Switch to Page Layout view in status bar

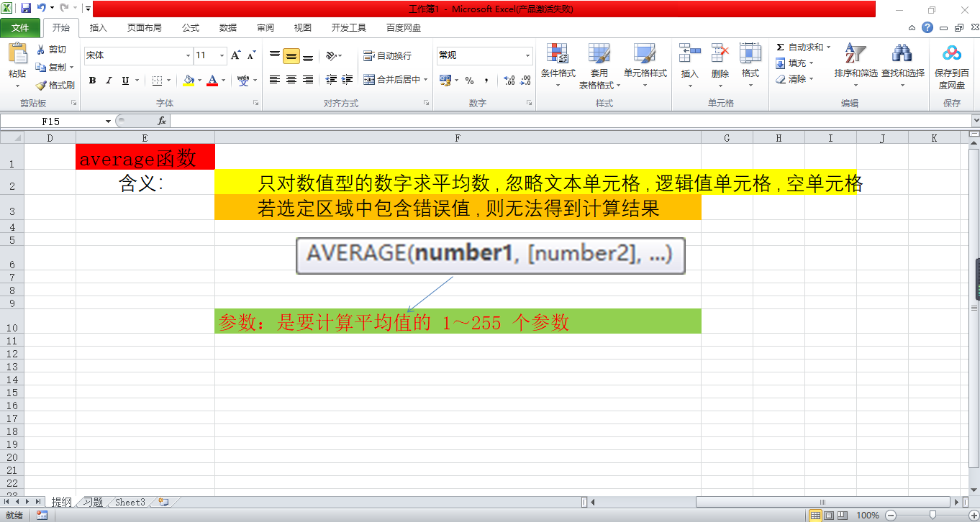[828, 515]
